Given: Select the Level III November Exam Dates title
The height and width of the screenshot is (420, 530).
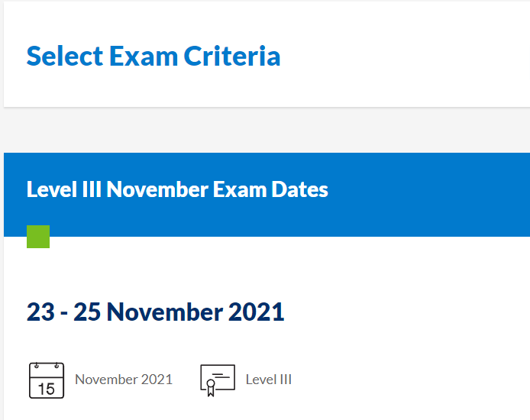Looking at the screenshot, I should click(177, 189).
